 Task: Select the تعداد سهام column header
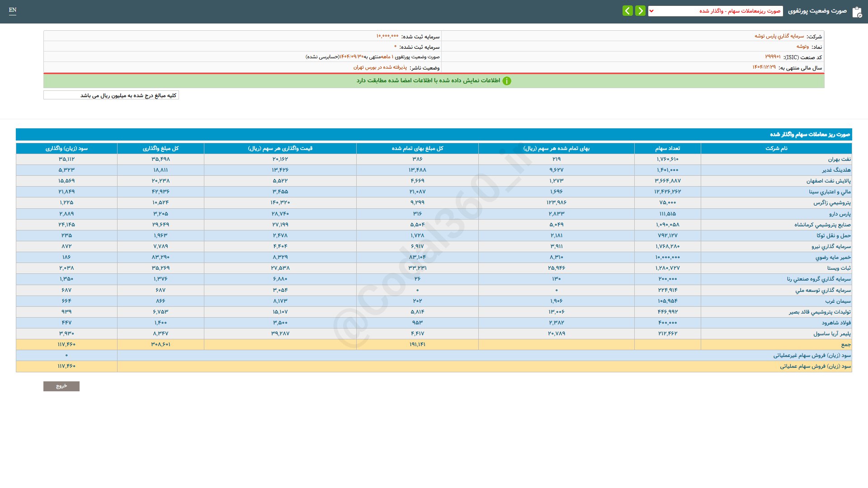pos(667,148)
